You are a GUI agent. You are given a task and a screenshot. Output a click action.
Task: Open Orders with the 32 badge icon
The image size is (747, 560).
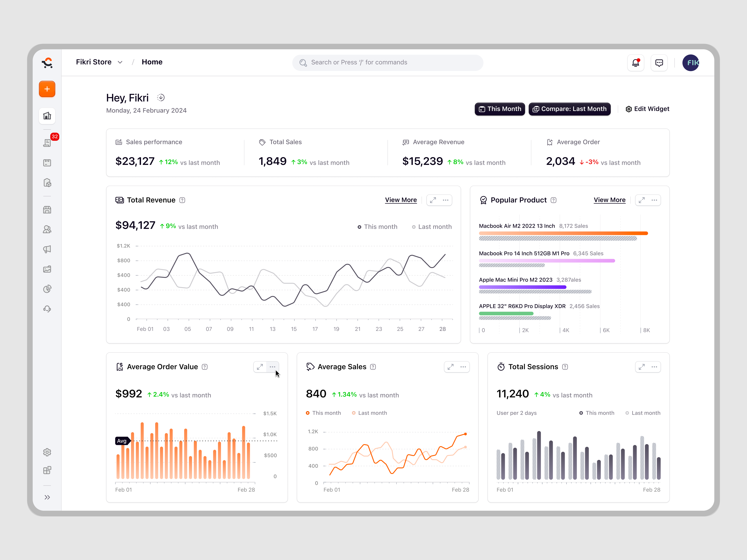[47, 142]
